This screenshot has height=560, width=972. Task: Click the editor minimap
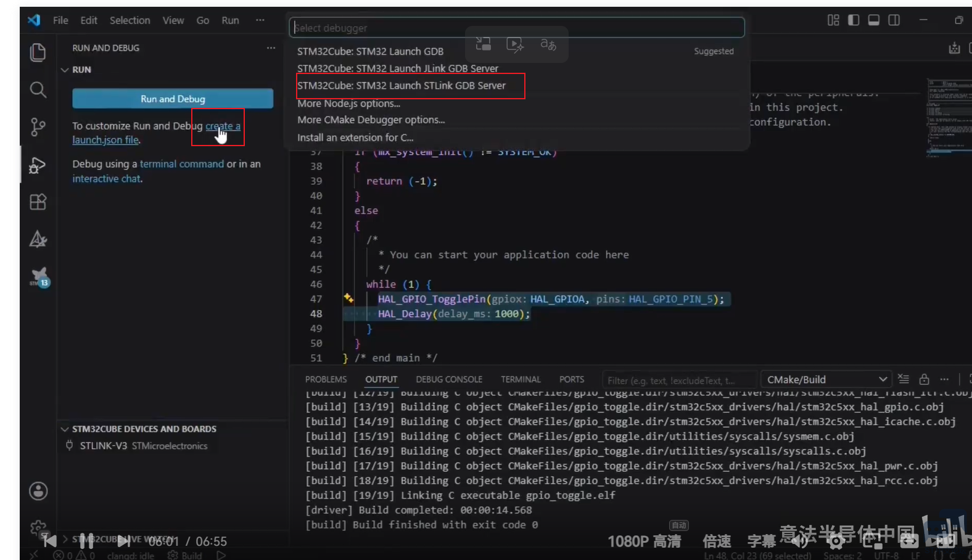click(948, 117)
